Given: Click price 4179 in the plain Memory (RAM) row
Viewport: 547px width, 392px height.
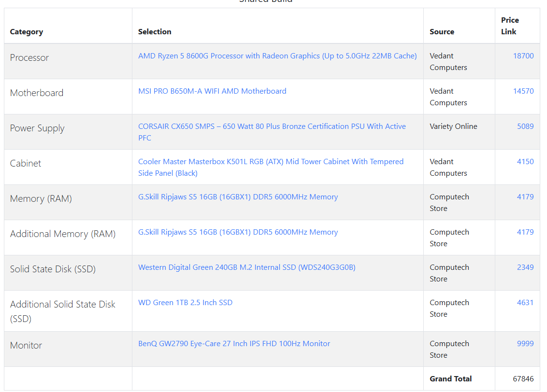Looking at the screenshot, I should (x=525, y=196).
